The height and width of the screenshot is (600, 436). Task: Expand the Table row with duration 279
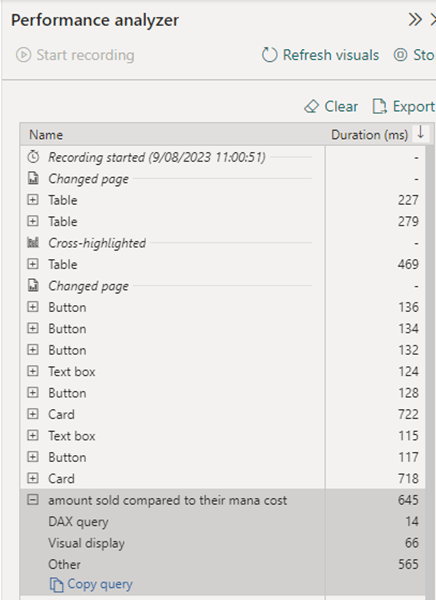click(33, 221)
